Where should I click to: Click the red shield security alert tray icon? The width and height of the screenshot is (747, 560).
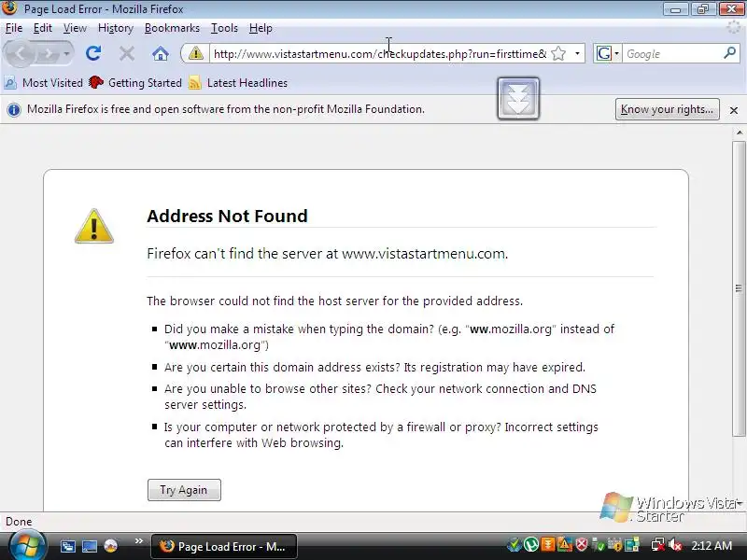582,544
